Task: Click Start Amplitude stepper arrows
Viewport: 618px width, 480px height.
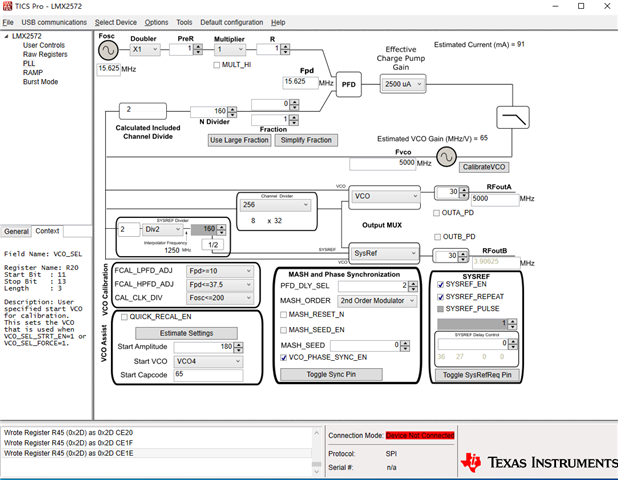Action: [x=238, y=348]
